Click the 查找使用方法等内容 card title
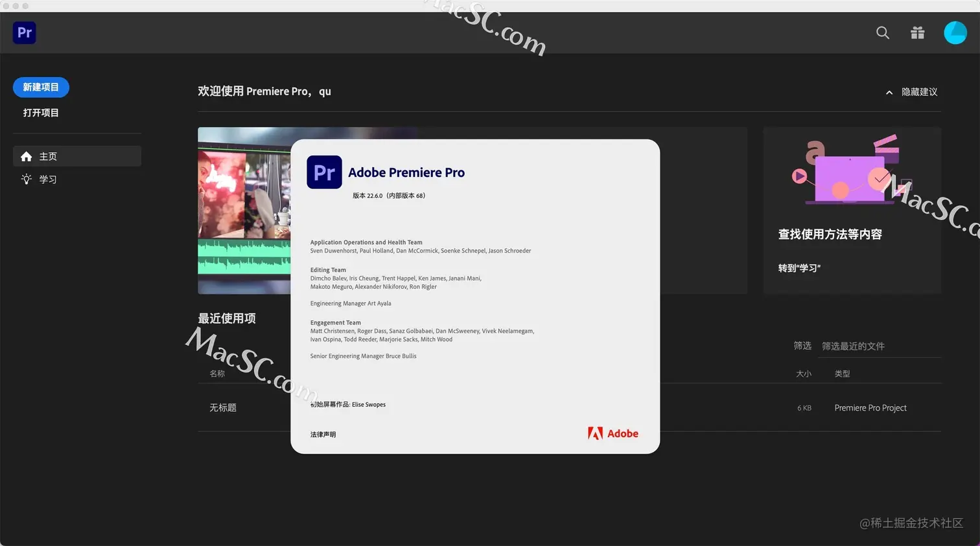 tap(830, 234)
